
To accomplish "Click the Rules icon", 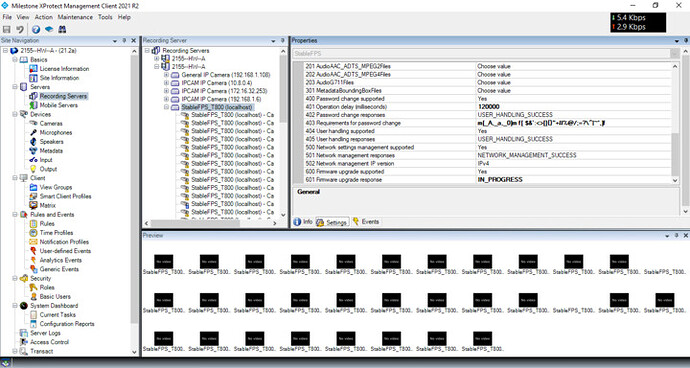I will [x=33, y=224].
